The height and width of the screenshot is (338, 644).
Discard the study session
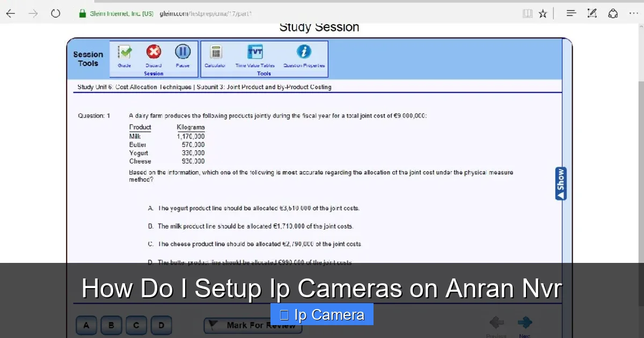[x=153, y=56]
